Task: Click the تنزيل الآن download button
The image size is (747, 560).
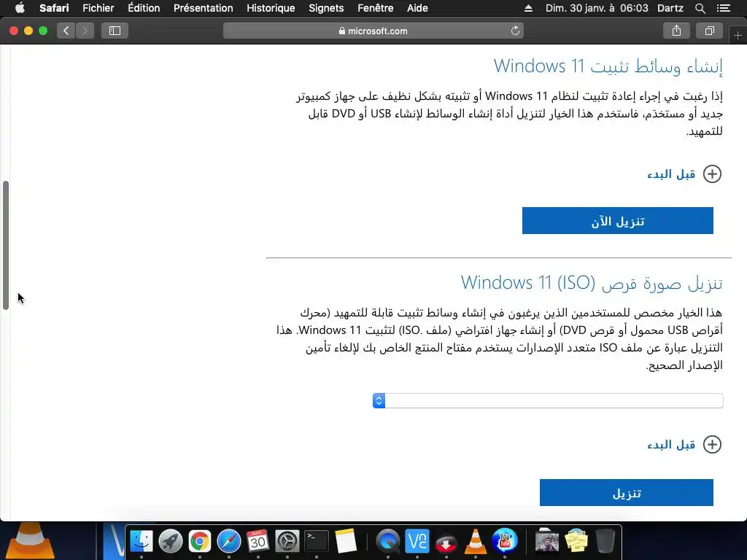Action: (617, 220)
